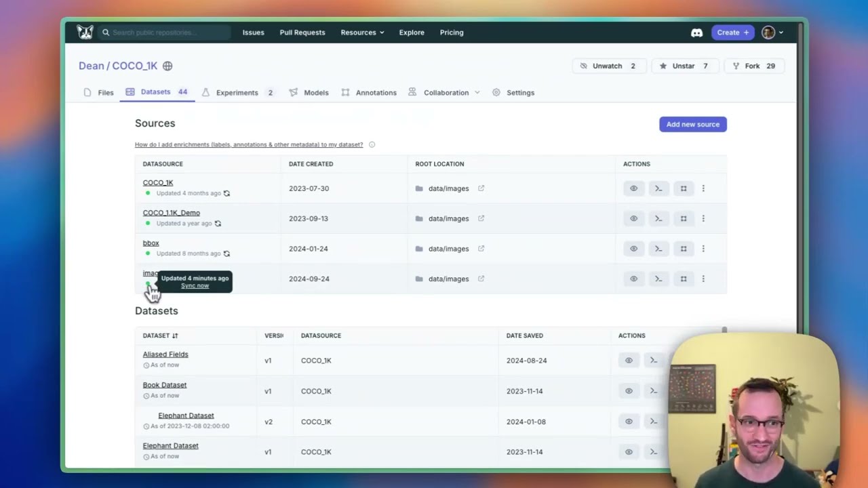Open more options for bbox source

tap(703, 249)
